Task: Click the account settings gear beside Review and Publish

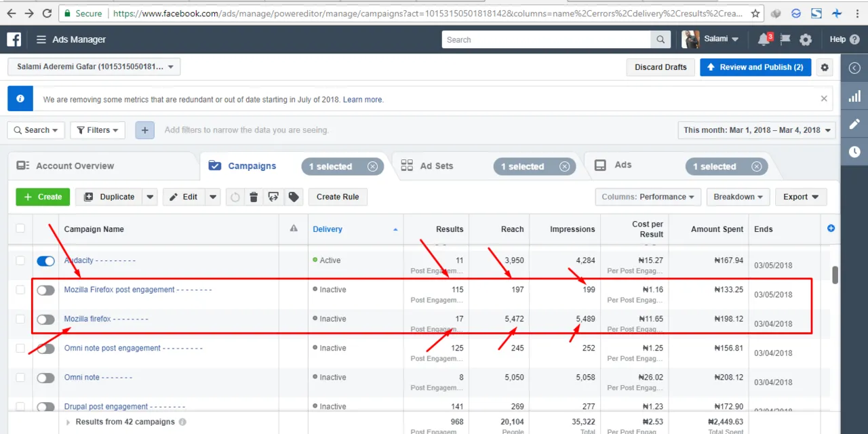Action: pyautogui.click(x=825, y=67)
